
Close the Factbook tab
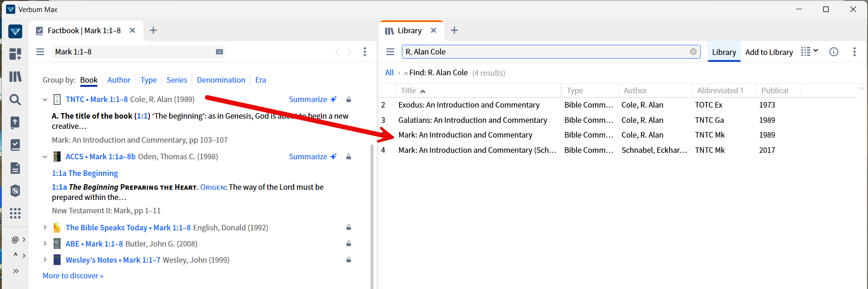point(132,30)
